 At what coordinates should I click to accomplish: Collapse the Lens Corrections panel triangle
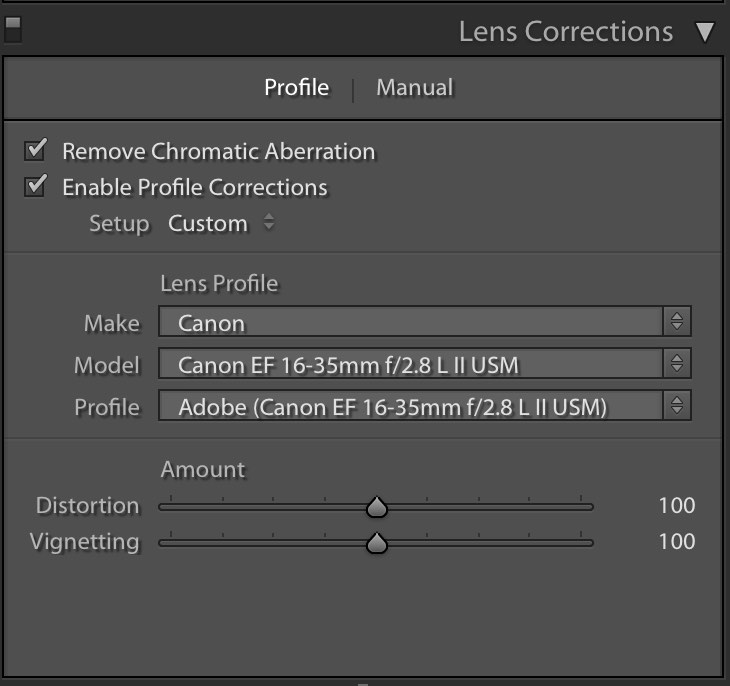click(x=705, y=32)
